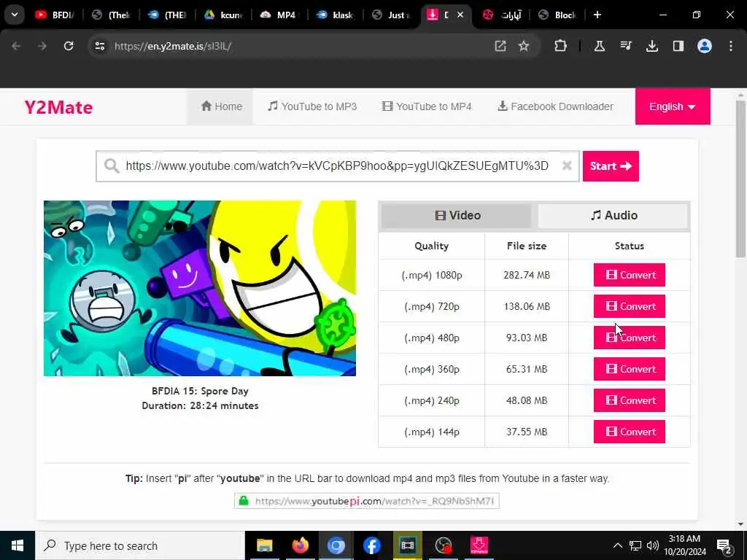The image size is (747, 560).
Task: Open File Explorer from the taskbar
Action: (264, 545)
